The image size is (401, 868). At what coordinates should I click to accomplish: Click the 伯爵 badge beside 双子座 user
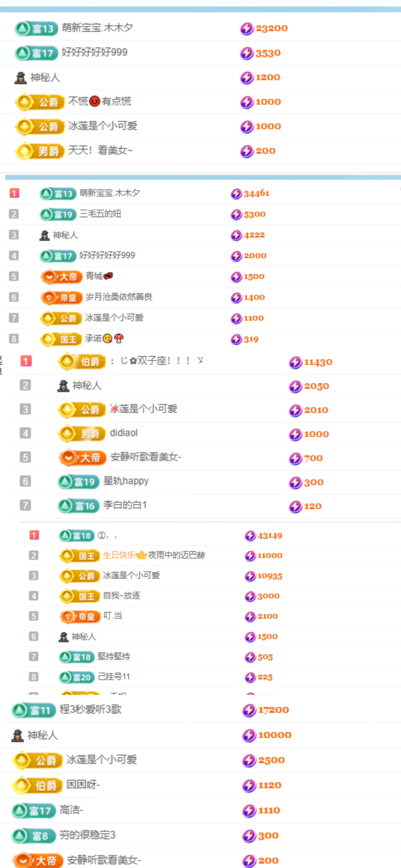tap(82, 361)
